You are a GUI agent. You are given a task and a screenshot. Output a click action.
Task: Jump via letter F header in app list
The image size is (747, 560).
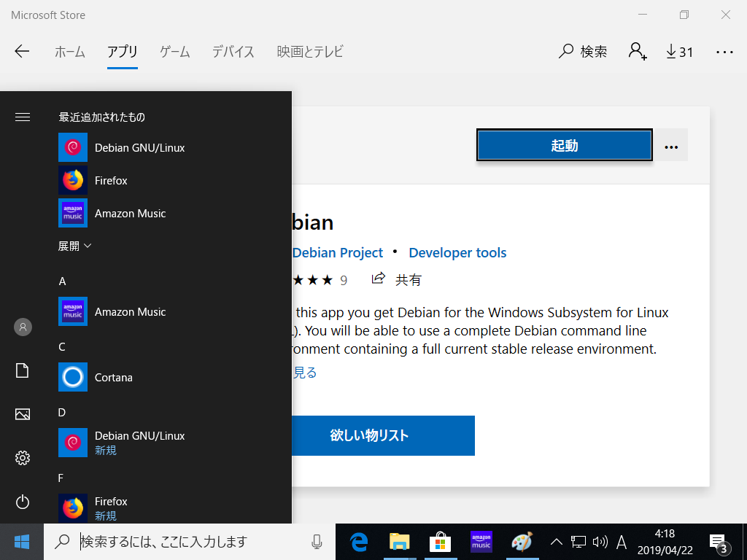click(61, 478)
